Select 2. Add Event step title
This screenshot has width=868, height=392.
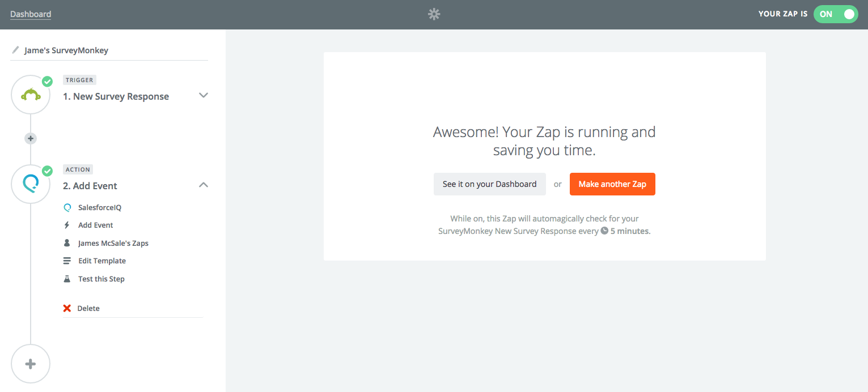pyautogui.click(x=90, y=186)
